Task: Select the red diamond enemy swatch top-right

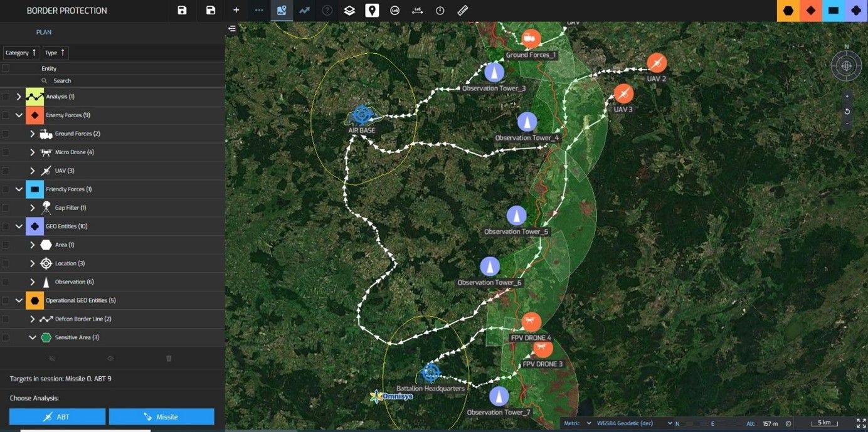Action: [811, 11]
